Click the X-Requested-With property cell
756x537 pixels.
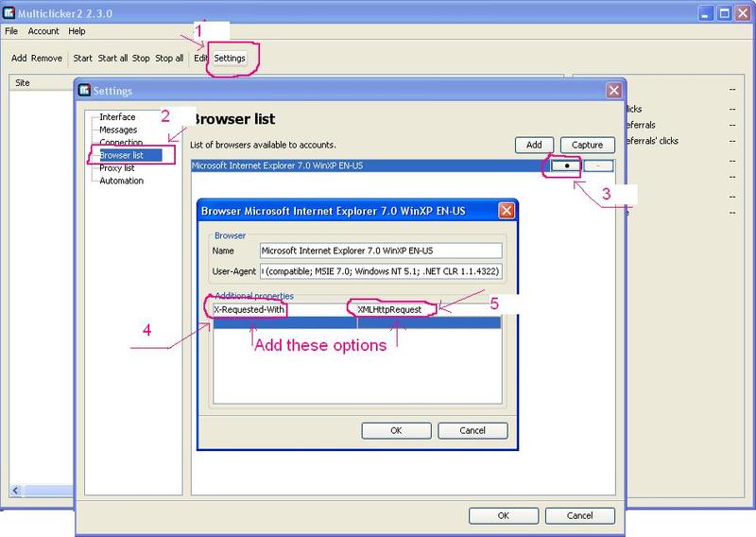[x=285, y=310]
